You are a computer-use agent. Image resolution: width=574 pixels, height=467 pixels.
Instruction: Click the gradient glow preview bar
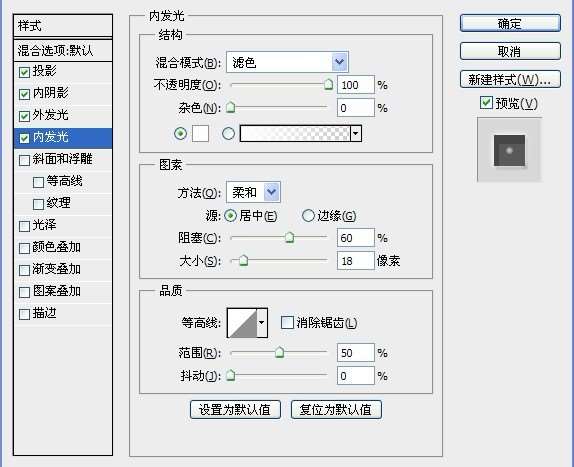click(295, 133)
